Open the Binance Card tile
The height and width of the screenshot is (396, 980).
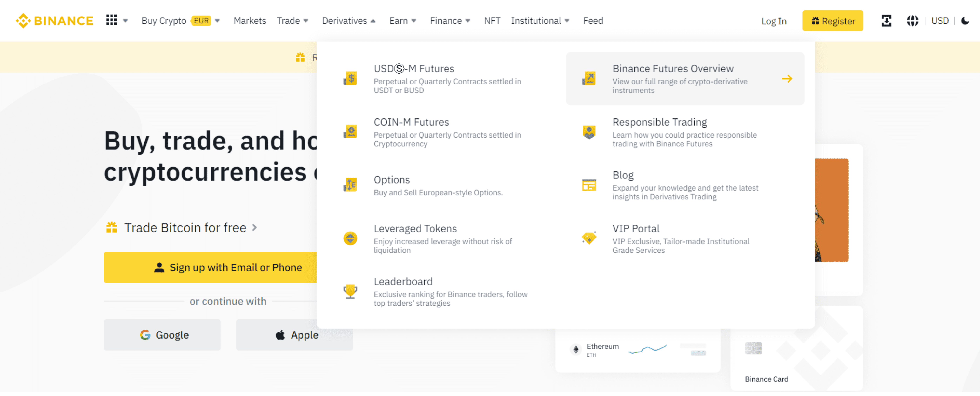point(796,348)
